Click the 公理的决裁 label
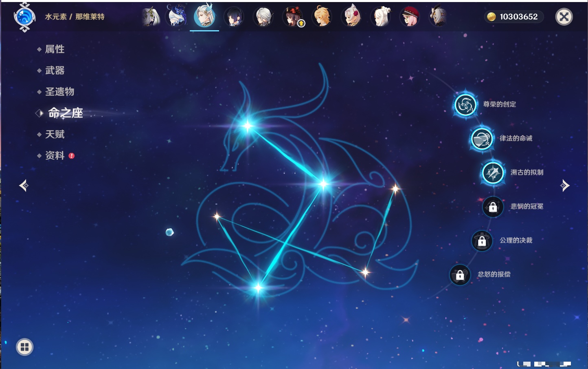The height and width of the screenshot is (369, 588). [x=516, y=240]
